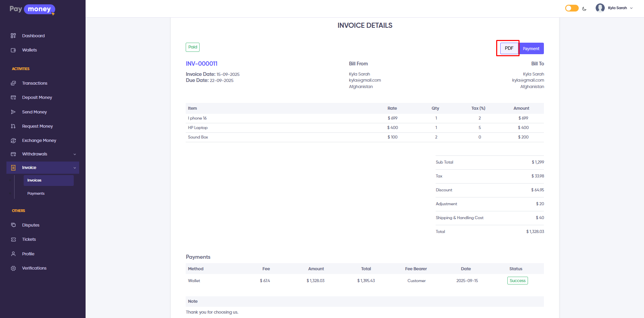Open Transactions from the sidebar
Screen dimensions: 644x318
(34, 83)
